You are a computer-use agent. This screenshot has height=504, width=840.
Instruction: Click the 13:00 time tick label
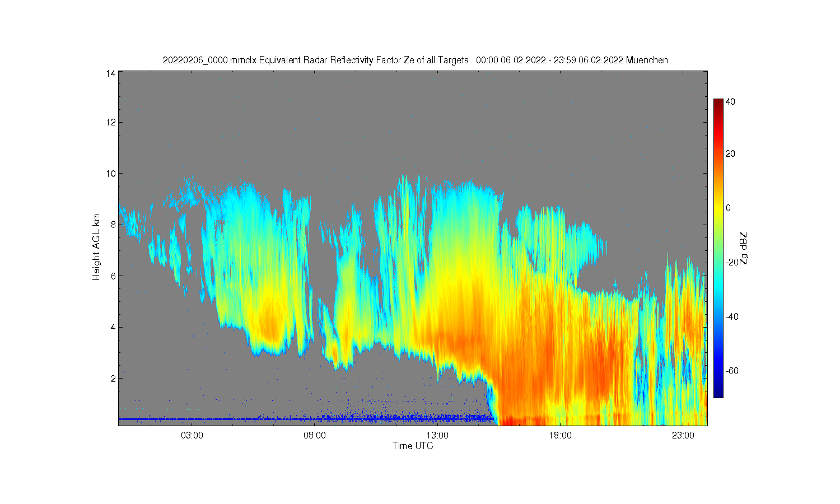coord(437,435)
